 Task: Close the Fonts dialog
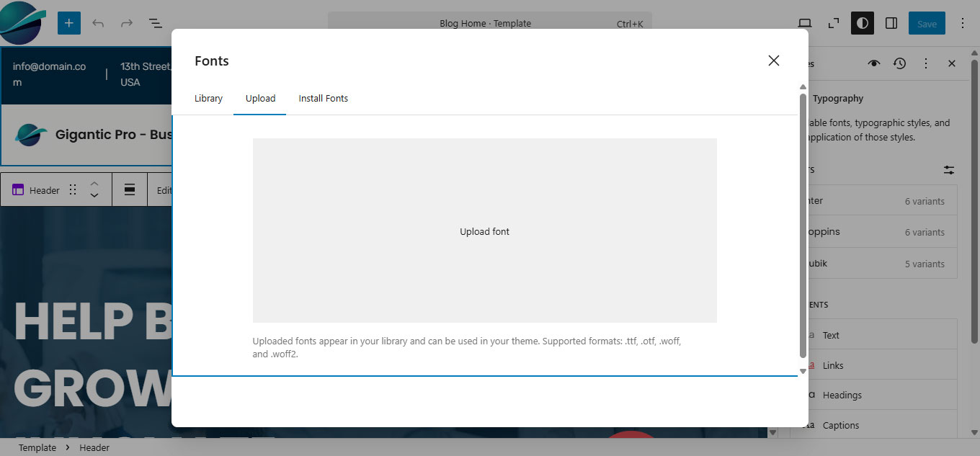pos(773,61)
